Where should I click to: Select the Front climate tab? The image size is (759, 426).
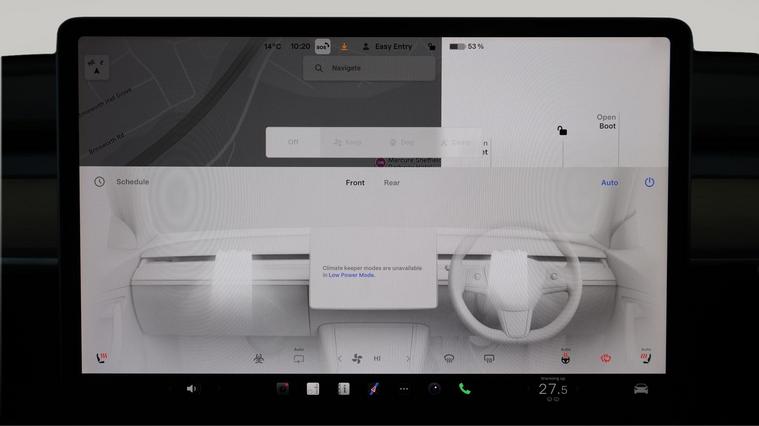355,183
